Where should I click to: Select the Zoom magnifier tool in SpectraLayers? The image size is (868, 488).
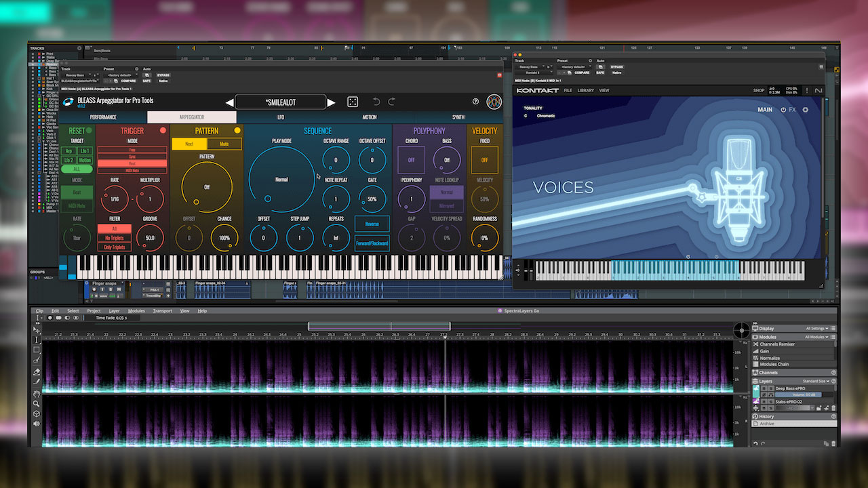click(37, 403)
